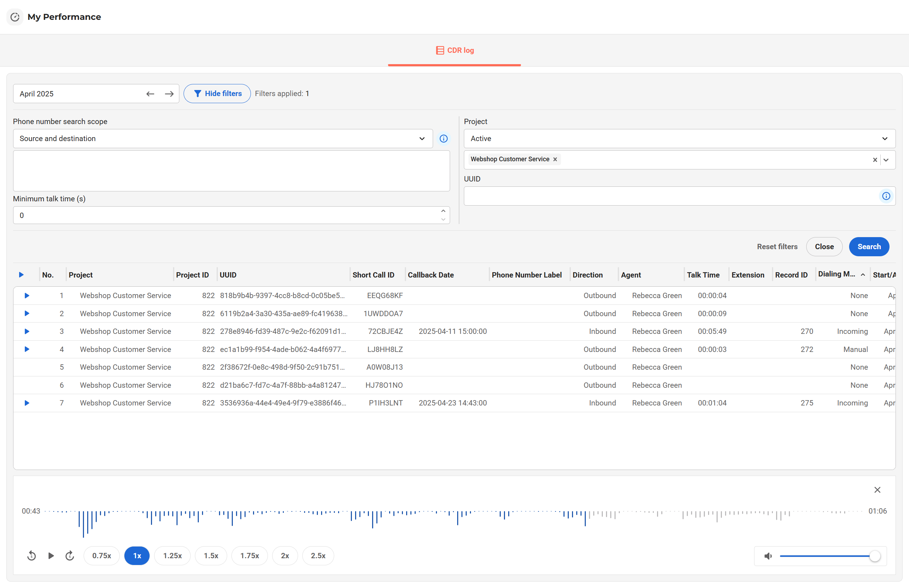The height and width of the screenshot is (588, 909).
Task: Click short call ID HJ78O1NO
Action: click(x=384, y=385)
